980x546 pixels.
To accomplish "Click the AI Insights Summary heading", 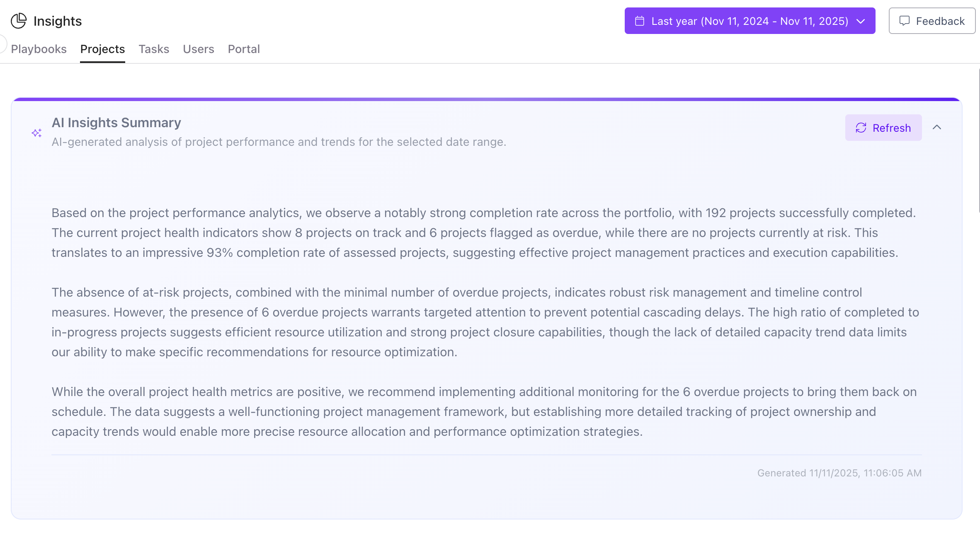I will click(x=116, y=122).
